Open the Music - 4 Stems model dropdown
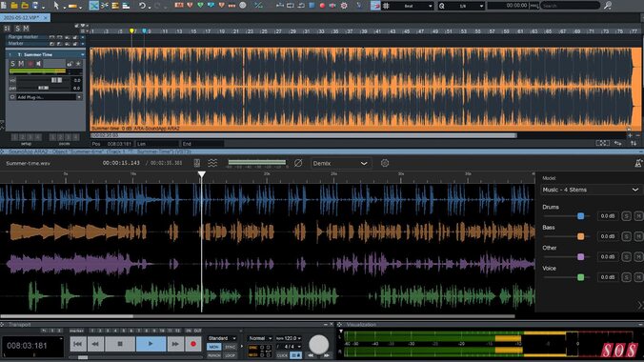Screen dimensions: 644x362 pos(591,190)
